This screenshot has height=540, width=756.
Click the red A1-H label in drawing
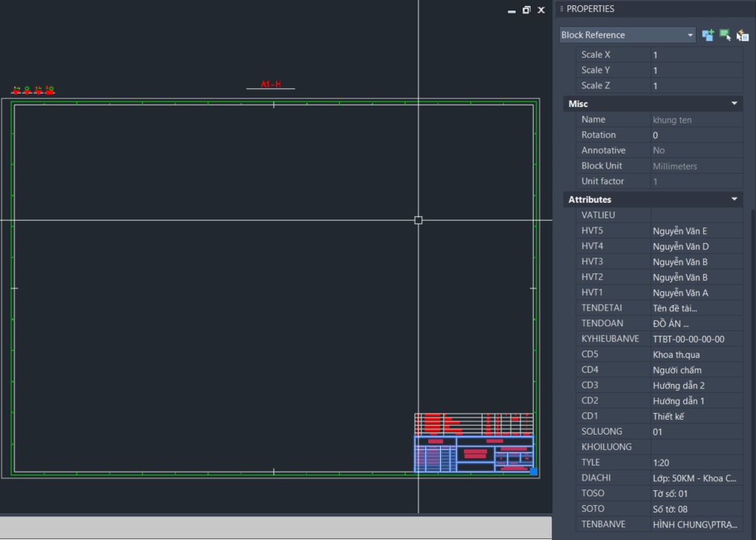tap(271, 85)
